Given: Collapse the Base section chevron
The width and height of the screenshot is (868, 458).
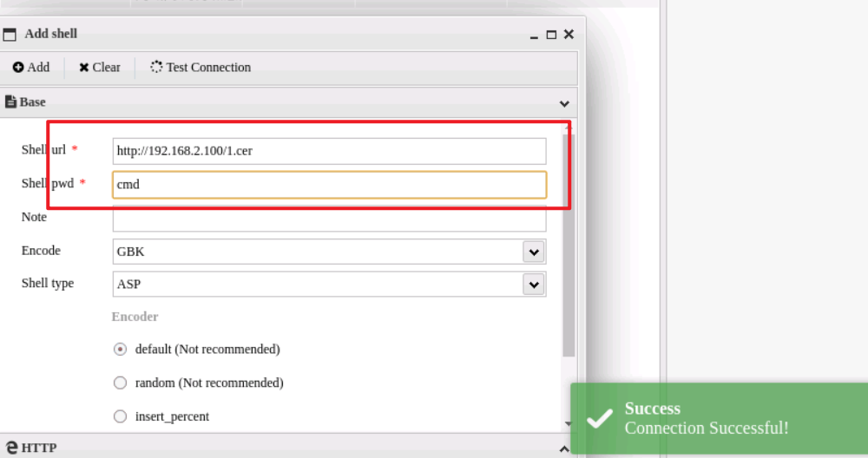Looking at the screenshot, I should (565, 102).
